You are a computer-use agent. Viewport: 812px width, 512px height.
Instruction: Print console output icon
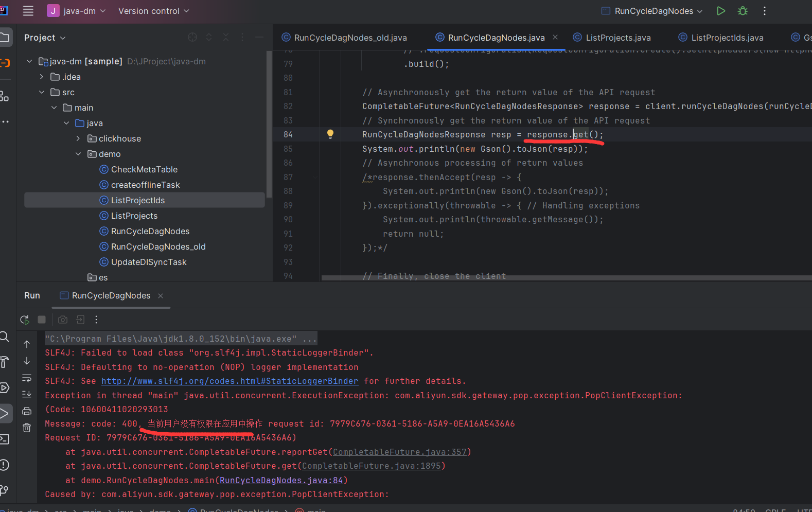pyautogui.click(x=27, y=411)
